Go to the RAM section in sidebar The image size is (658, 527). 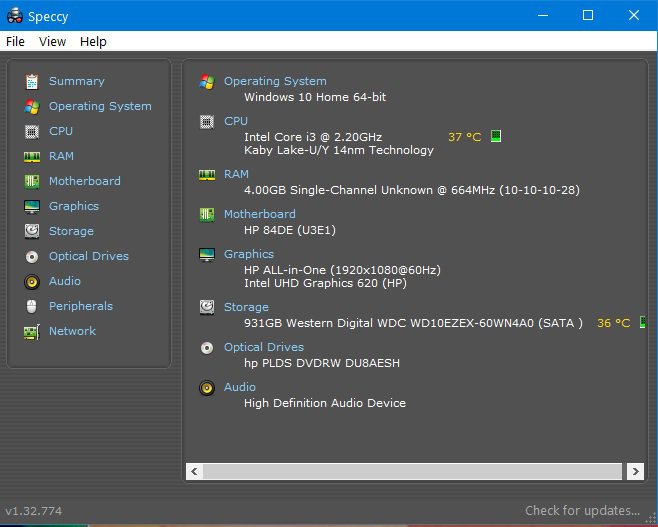[x=61, y=156]
